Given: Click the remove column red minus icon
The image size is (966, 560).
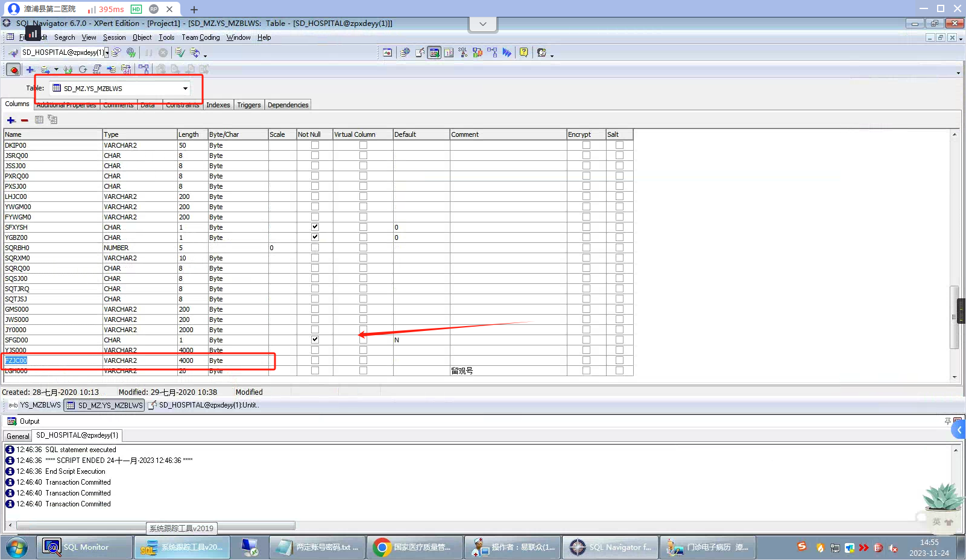Looking at the screenshot, I should click(x=25, y=120).
